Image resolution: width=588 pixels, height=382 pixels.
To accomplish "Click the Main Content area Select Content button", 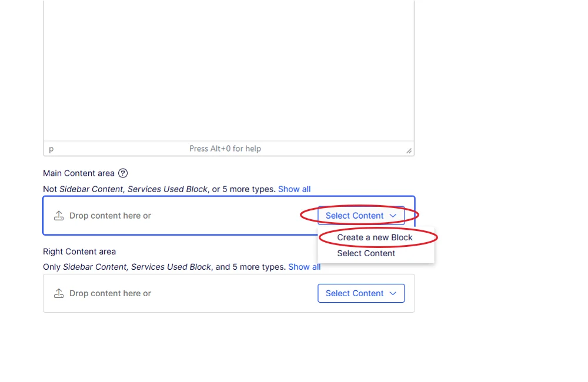I will tap(355, 216).
